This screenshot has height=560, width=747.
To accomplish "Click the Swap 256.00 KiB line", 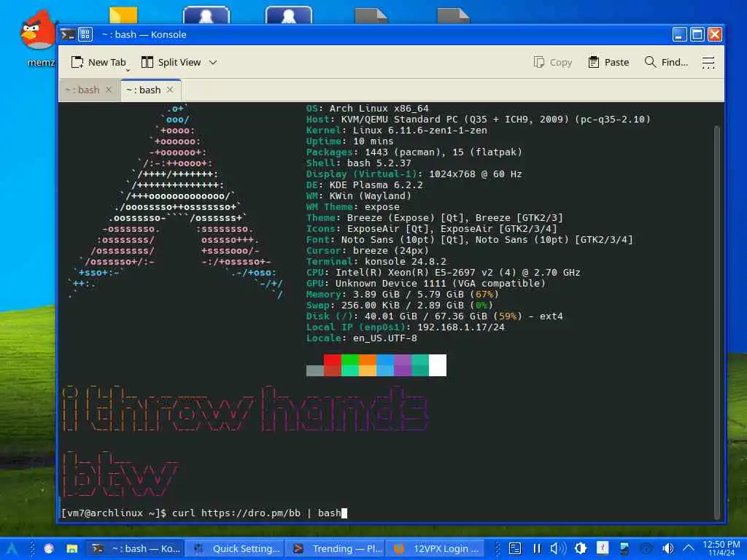I will coord(399,306).
